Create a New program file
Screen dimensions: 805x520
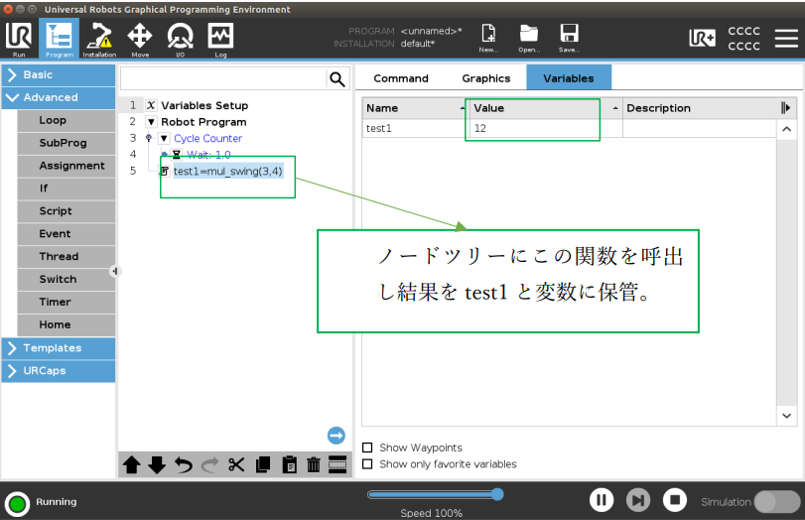pos(488,38)
